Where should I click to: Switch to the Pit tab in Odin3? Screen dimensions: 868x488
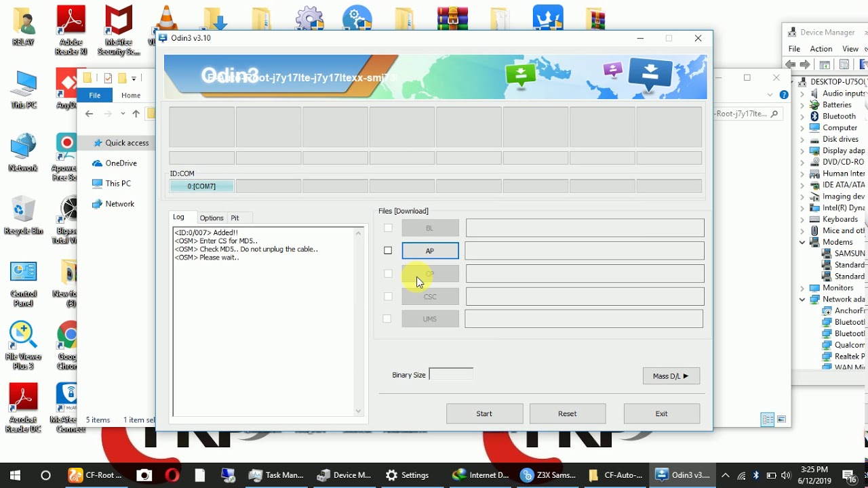coord(235,218)
